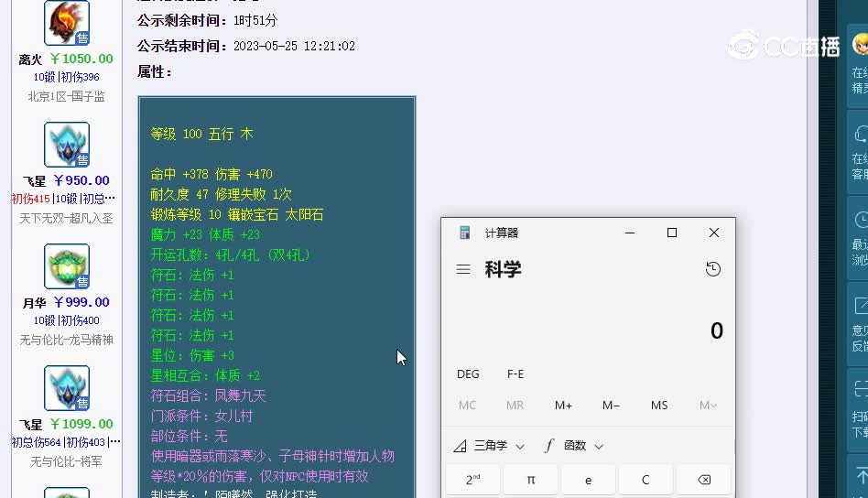
Task: Open the 离火 ¥1050.00 listing link
Action: pos(66,60)
